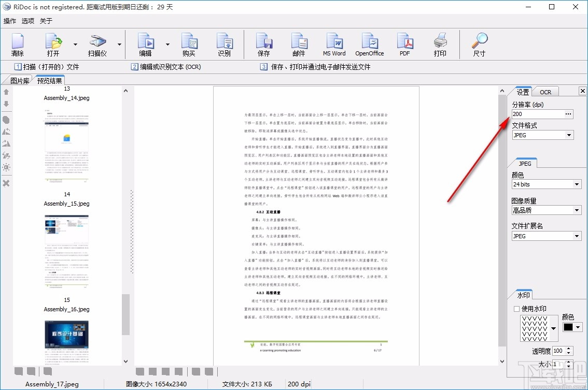Click the gallery scrollbar down arrow
This screenshot has height=390, width=588.
(x=126, y=362)
